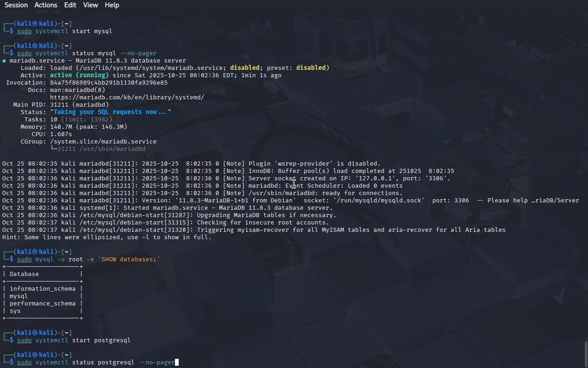
Task: Click the green mariadb.service status dot
Action: tap(4, 61)
